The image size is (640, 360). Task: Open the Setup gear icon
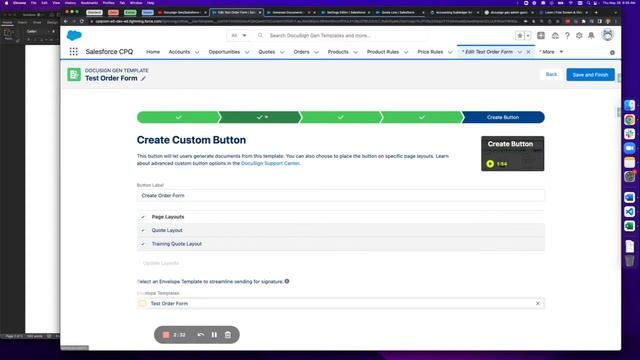click(579, 36)
